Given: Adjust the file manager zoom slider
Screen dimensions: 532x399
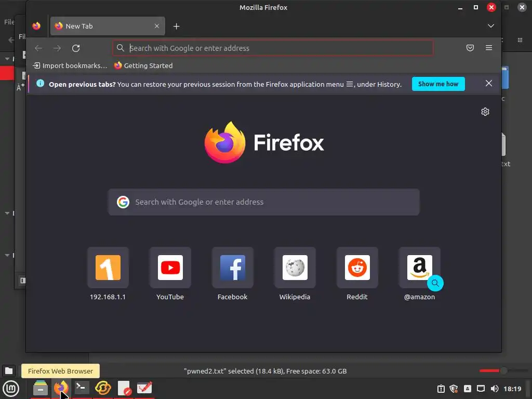Looking at the screenshot, I should pos(504,371).
